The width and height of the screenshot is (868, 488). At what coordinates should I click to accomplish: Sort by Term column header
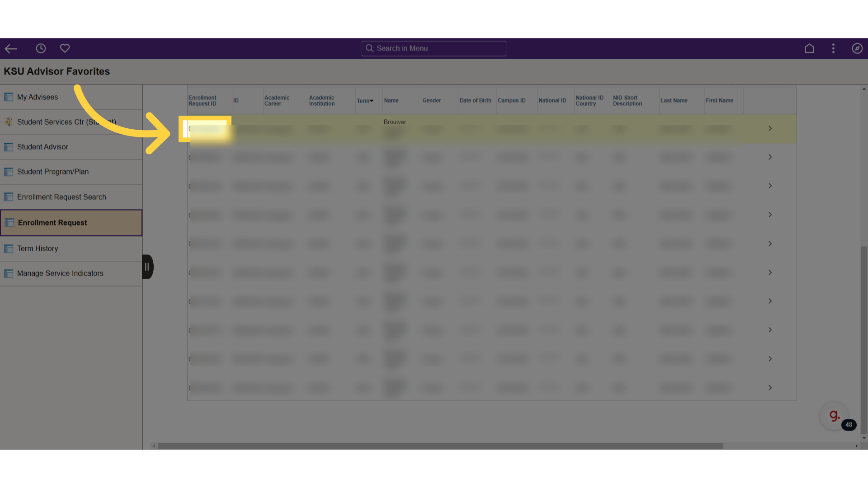[365, 101]
